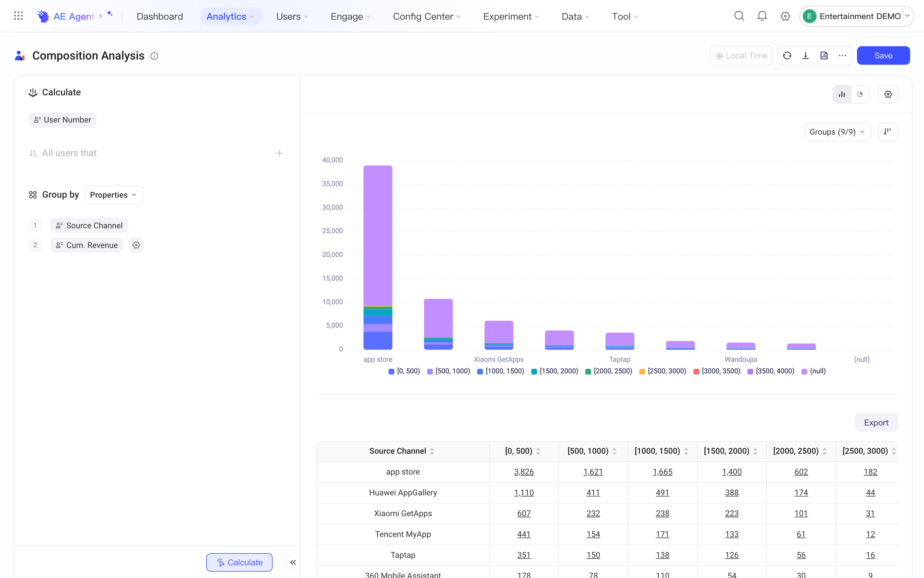Viewport: 924px width, 578px height.
Task: Switch to pie chart view
Action: [860, 94]
